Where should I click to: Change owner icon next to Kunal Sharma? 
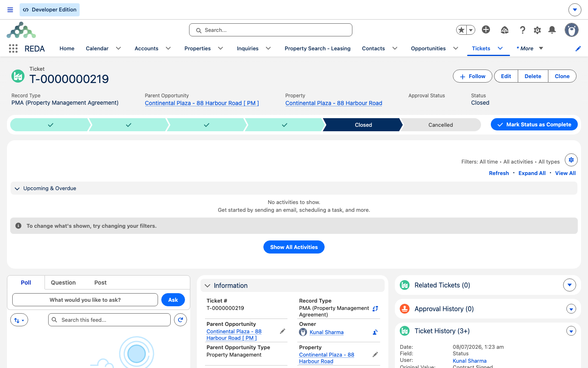375,332
